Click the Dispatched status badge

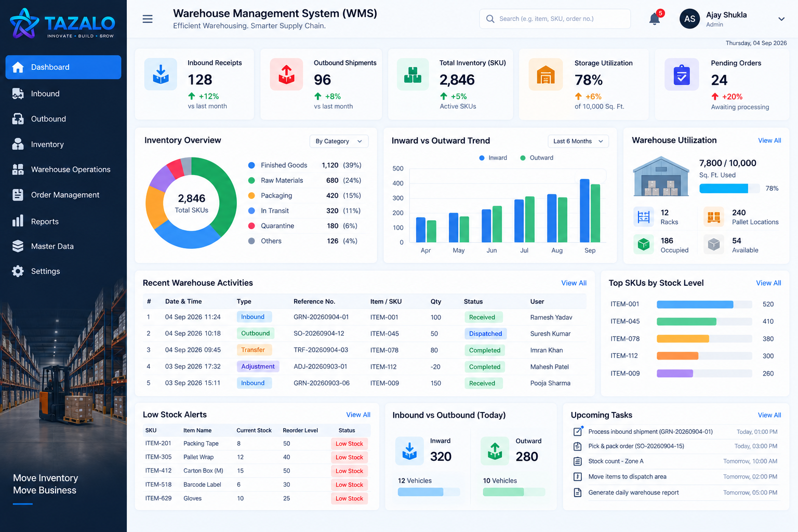(485, 334)
